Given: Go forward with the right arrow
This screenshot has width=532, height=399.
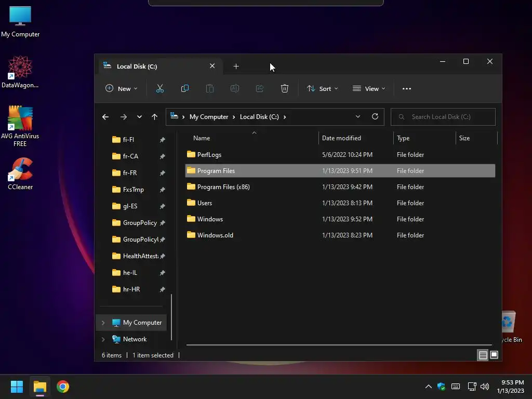Looking at the screenshot, I should [x=124, y=117].
